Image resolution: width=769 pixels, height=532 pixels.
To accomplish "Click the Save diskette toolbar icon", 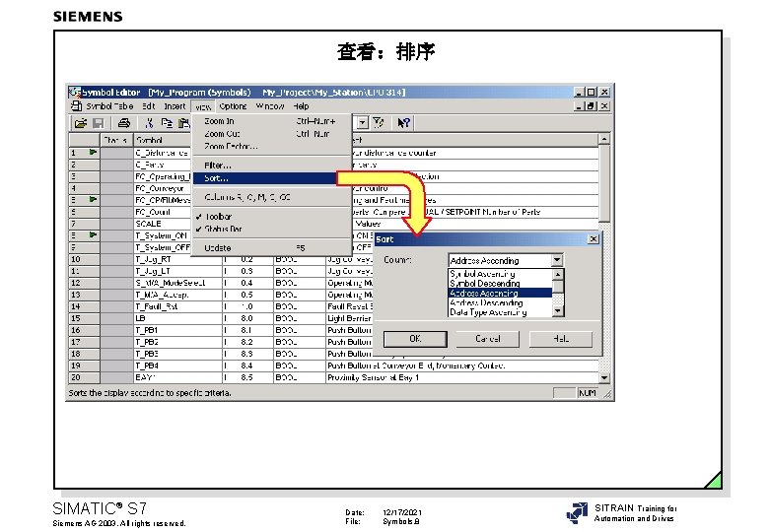I will tap(98, 123).
